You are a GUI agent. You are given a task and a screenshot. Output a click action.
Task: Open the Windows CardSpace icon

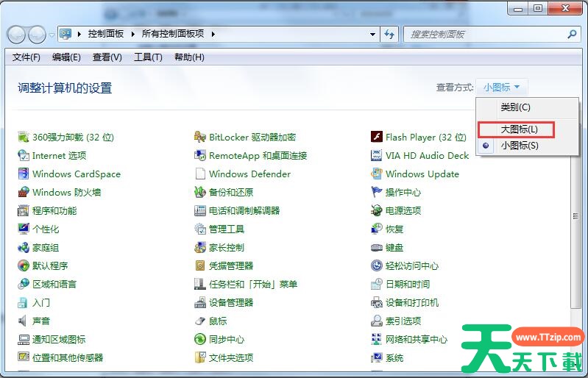click(x=24, y=174)
